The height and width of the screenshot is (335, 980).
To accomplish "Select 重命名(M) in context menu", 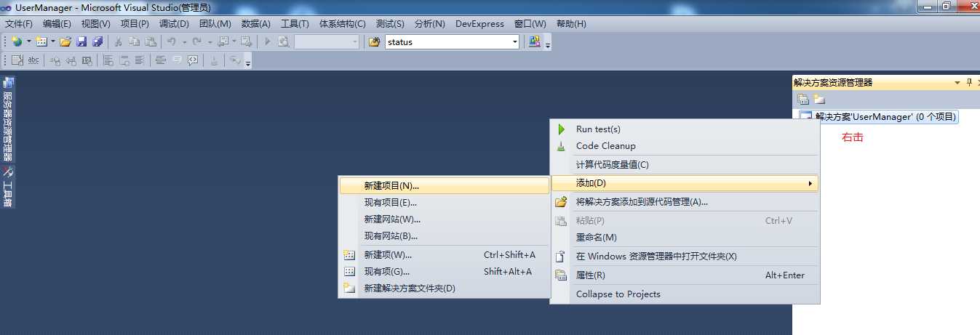I will pyautogui.click(x=685, y=238).
